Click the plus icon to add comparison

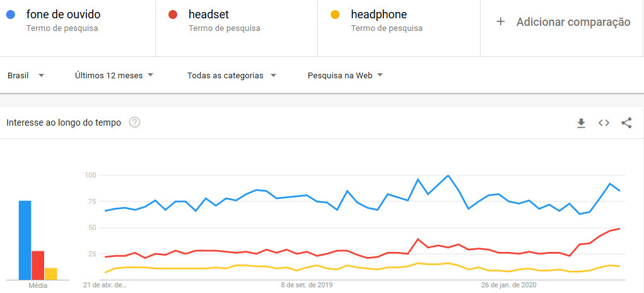click(x=501, y=21)
